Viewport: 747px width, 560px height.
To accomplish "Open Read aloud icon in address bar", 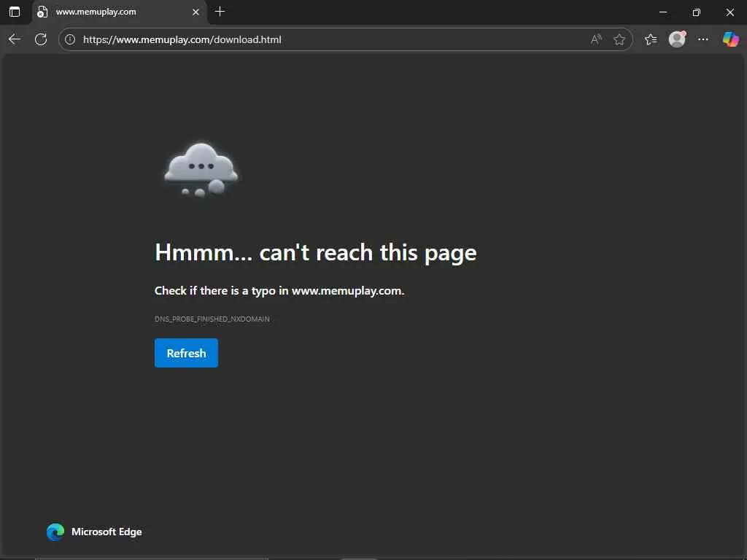I will (x=596, y=39).
